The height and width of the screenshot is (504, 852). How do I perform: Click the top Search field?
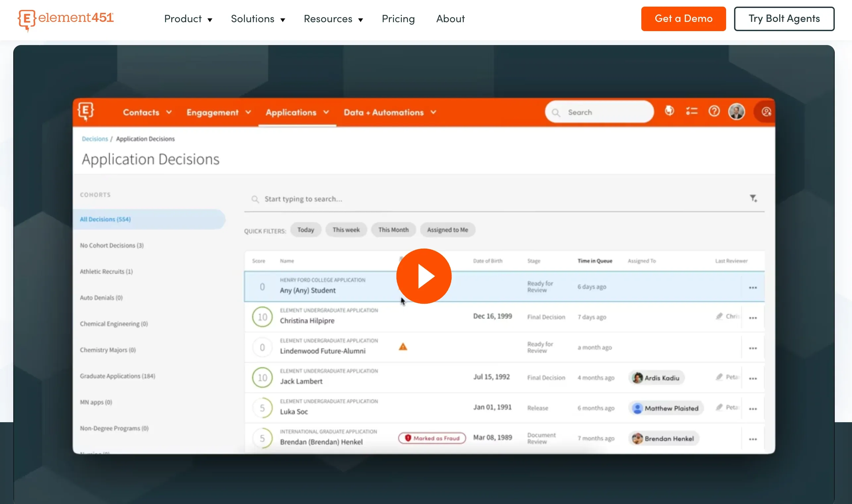click(599, 112)
